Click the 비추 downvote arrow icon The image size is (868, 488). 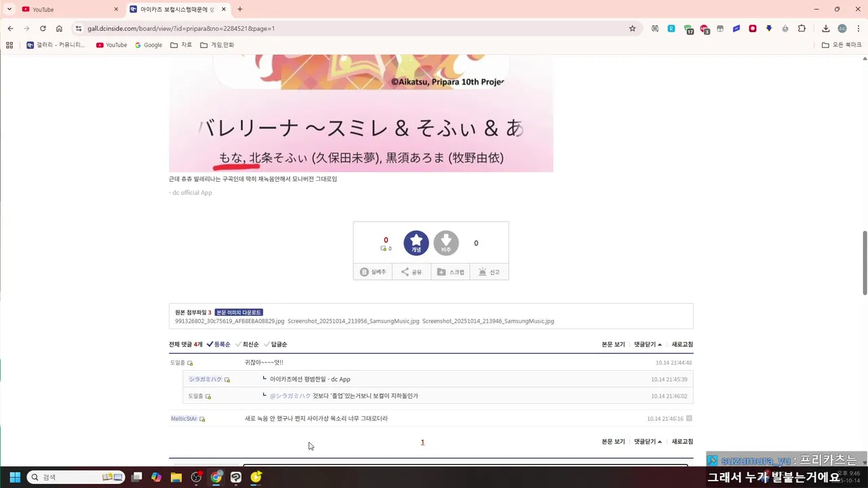[446, 243]
